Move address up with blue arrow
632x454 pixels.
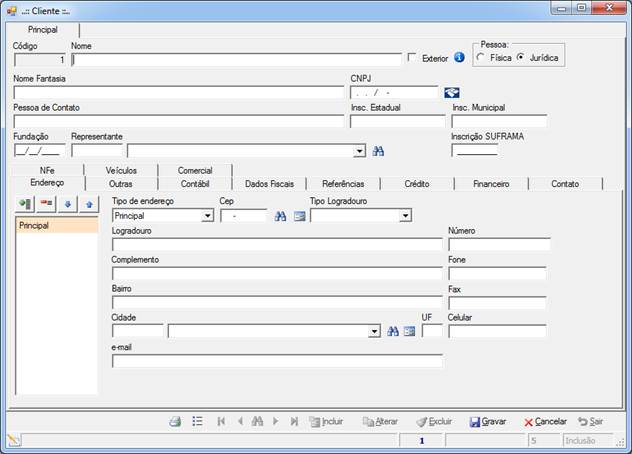(89, 204)
